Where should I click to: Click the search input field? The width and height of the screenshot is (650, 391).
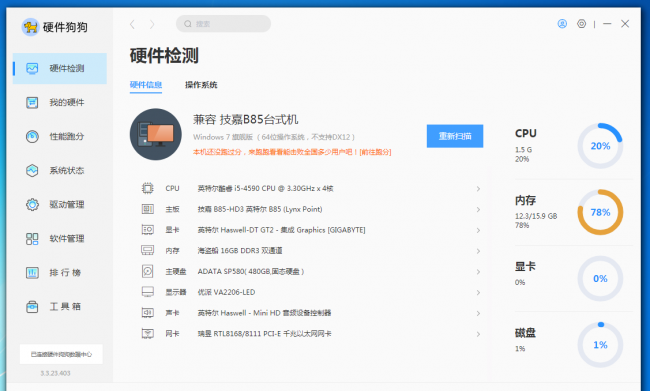click(223, 24)
